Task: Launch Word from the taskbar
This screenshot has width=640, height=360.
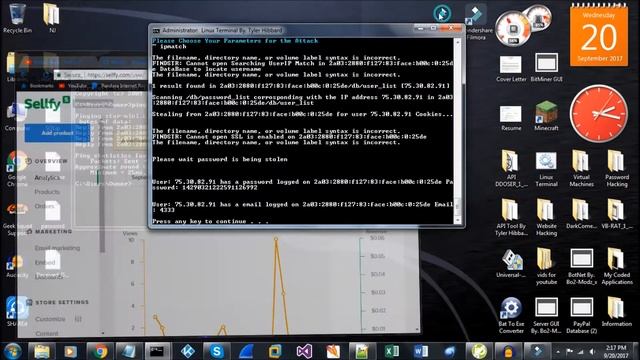Action: coord(420,351)
